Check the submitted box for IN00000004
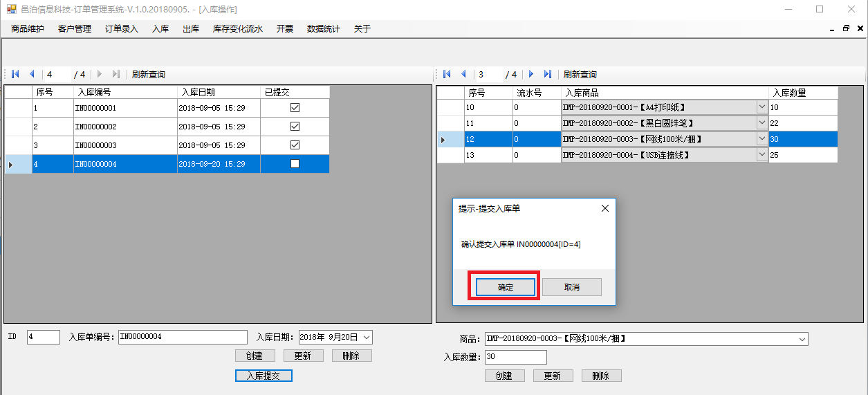 (x=295, y=164)
